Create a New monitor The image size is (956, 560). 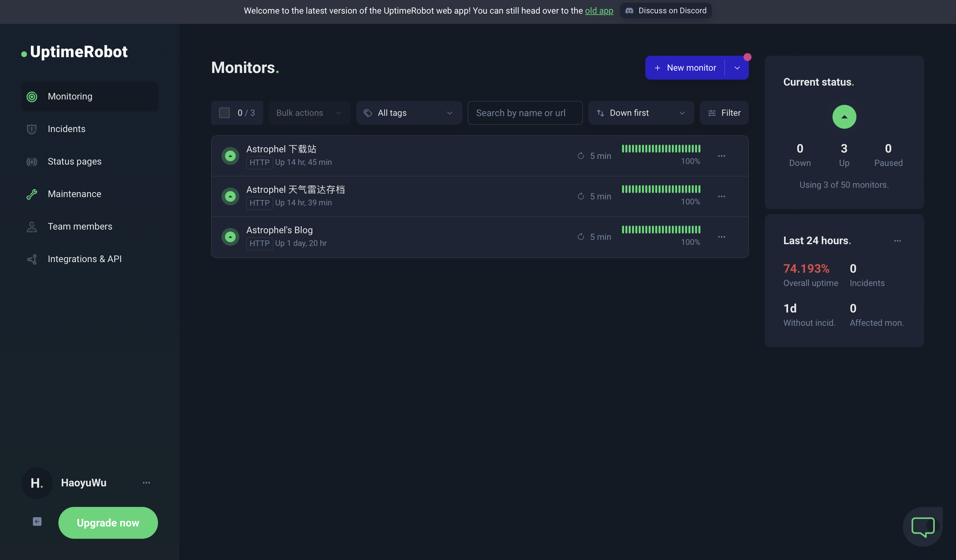click(x=685, y=68)
